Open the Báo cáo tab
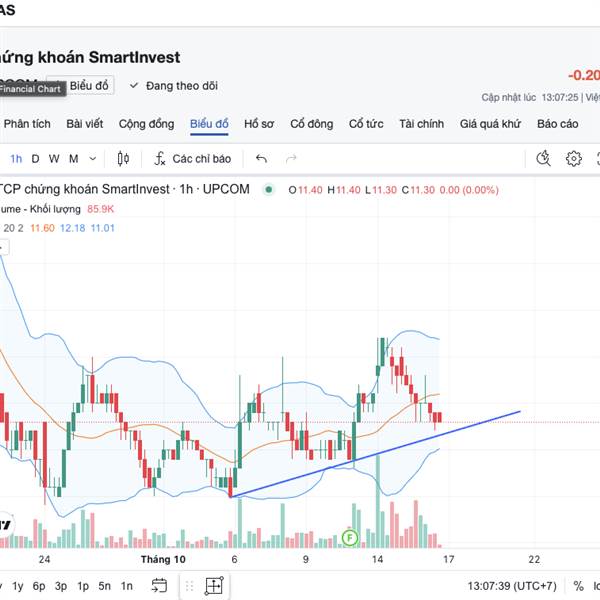The image size is (600, 600). (x=557, y=124)
